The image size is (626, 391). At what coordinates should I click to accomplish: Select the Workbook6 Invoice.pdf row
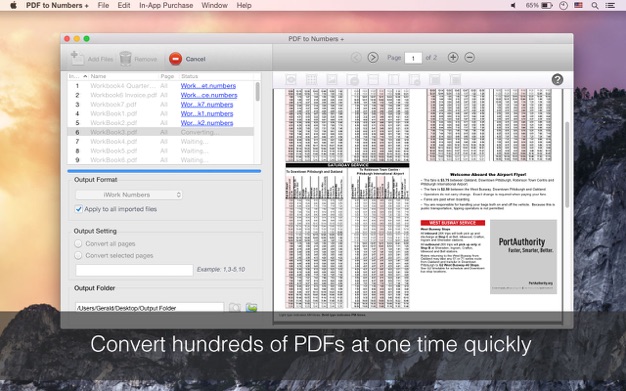coord(160,95)
